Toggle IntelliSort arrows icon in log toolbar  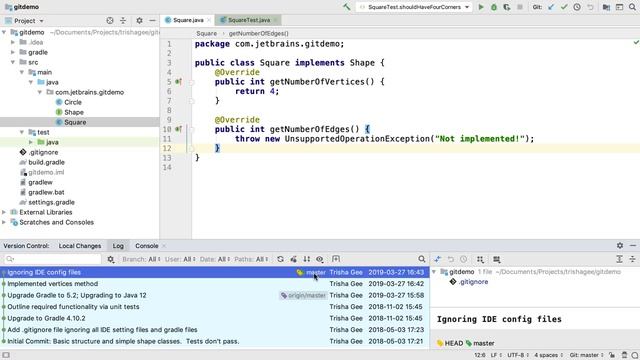(x=307, y=259)
